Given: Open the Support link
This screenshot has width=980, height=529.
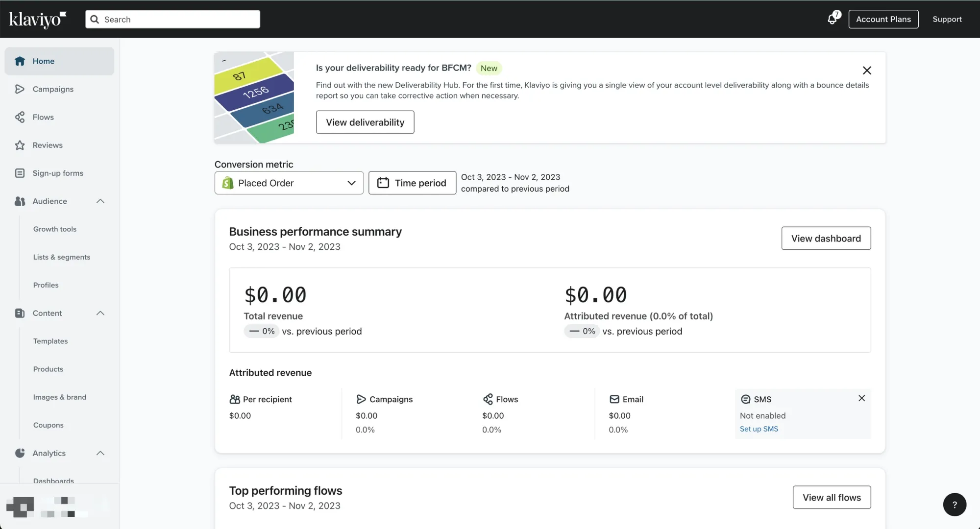Looking at the screenshot, I should [x=947, y=19].
